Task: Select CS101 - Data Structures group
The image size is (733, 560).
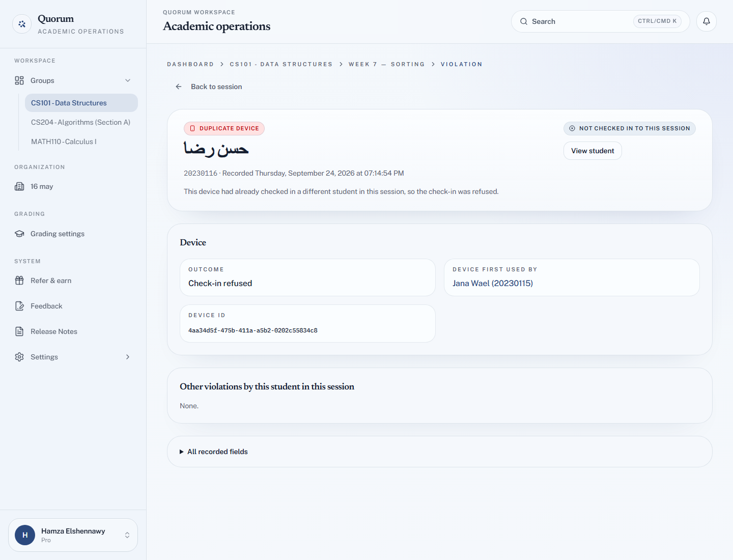Action: coord(81,103)
